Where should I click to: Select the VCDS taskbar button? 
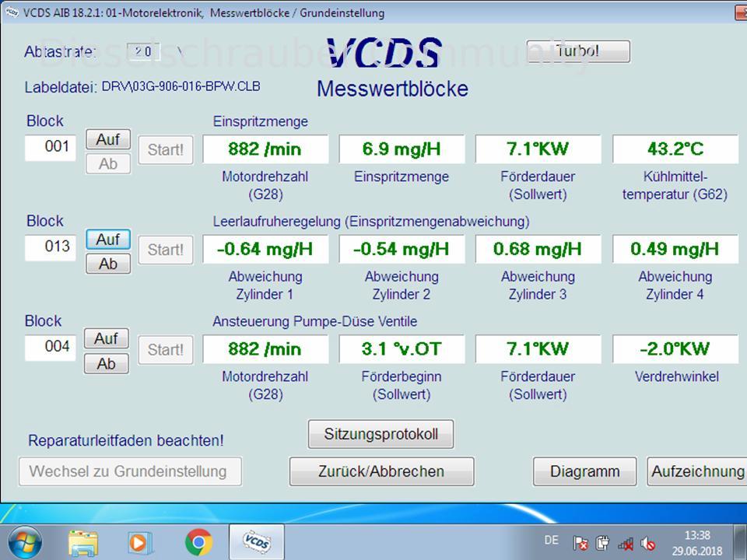(257, 542)
